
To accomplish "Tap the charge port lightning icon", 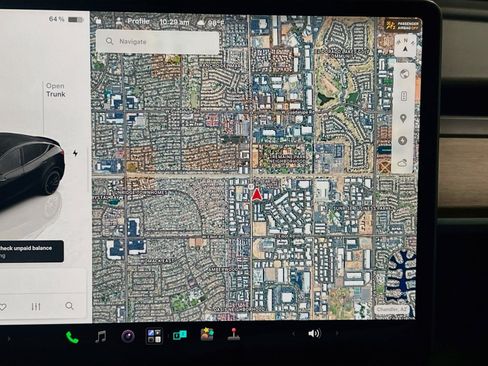I will pyautogui.click(x=75, y=153).
